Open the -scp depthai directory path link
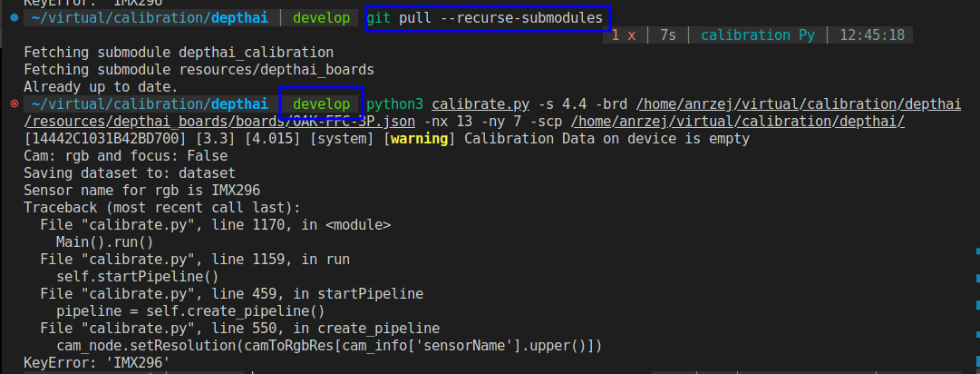The height and width of the screenshot is (374, 980). [x=769, y=122]
